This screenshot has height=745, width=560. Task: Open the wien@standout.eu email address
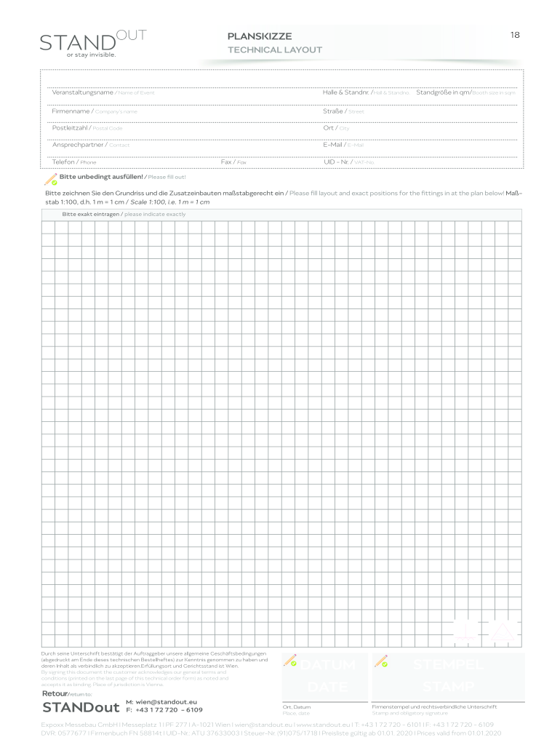pyautogui.click(x=167, y=701)
